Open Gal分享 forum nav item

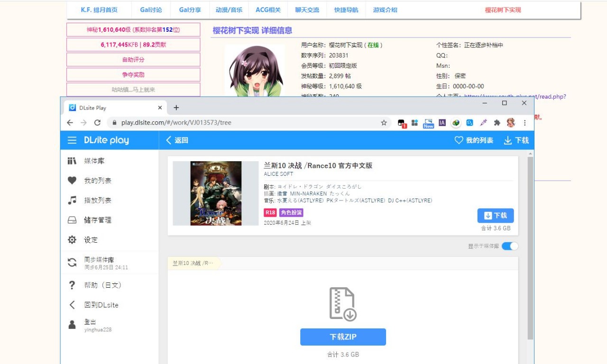(x=190, y=10)
